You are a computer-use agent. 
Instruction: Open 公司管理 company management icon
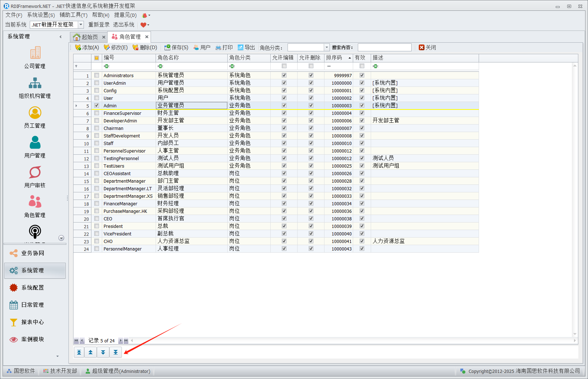click(35, 53)
